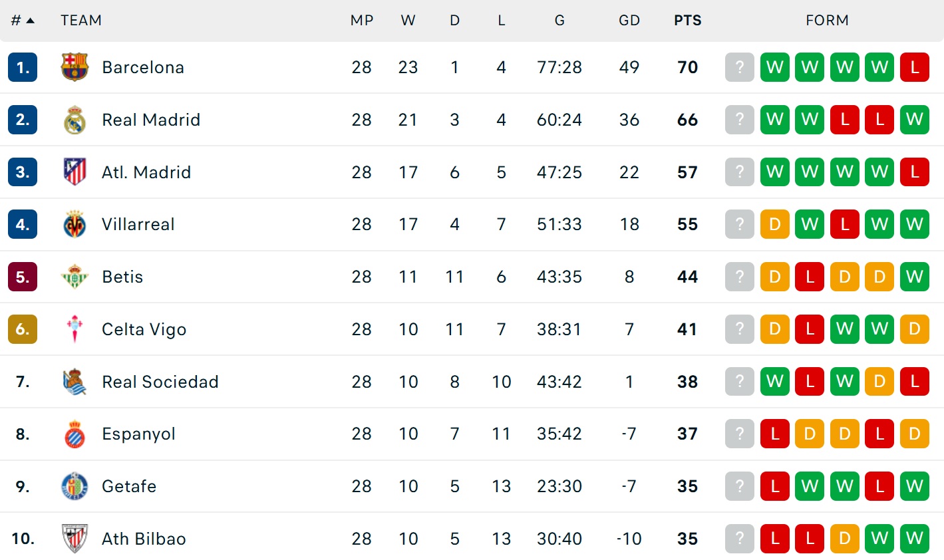Screen dimensions: 944x560
Task: Click the Real Madrid crest icon
Action: point(75,120)
